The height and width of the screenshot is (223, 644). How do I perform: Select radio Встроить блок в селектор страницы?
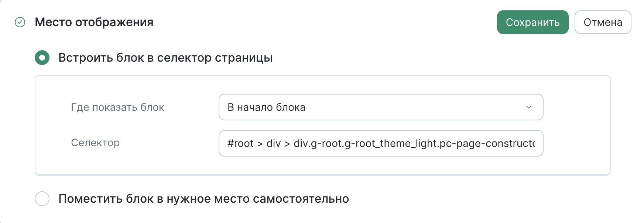pos(42,58)
